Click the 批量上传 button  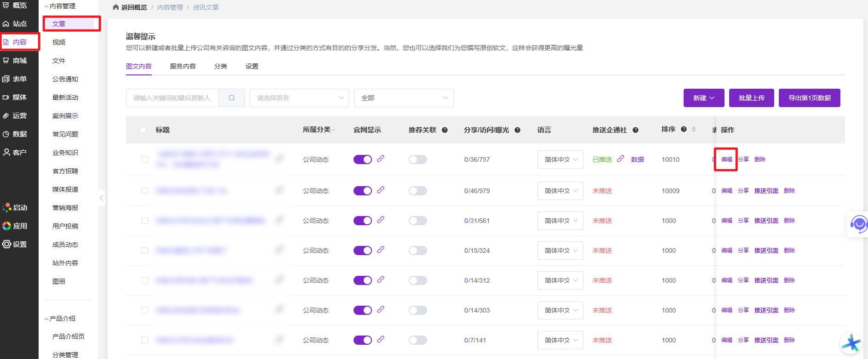(x=751, y=98)
